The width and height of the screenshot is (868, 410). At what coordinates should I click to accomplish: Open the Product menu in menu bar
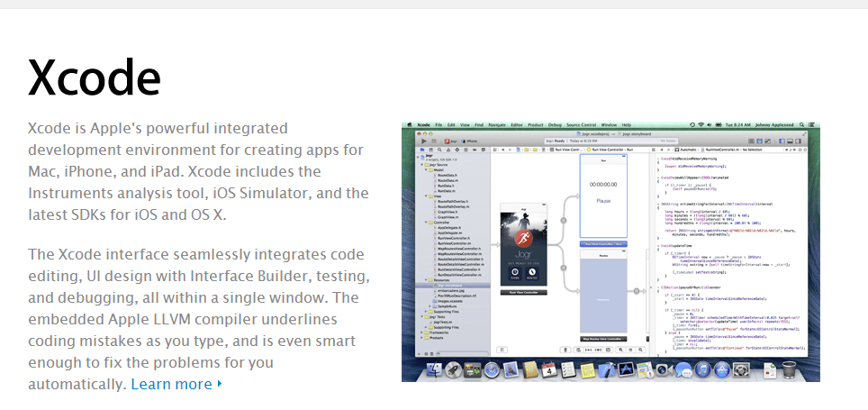(535, 123)
